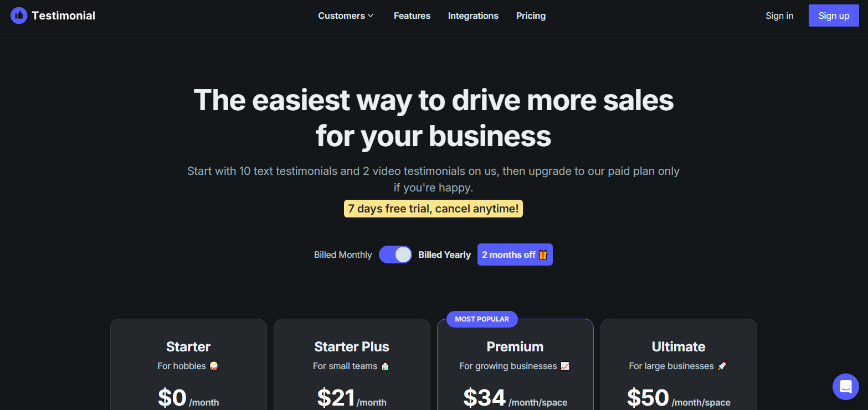Click the rocket emoji beside For large businesses

coord(722,366)
